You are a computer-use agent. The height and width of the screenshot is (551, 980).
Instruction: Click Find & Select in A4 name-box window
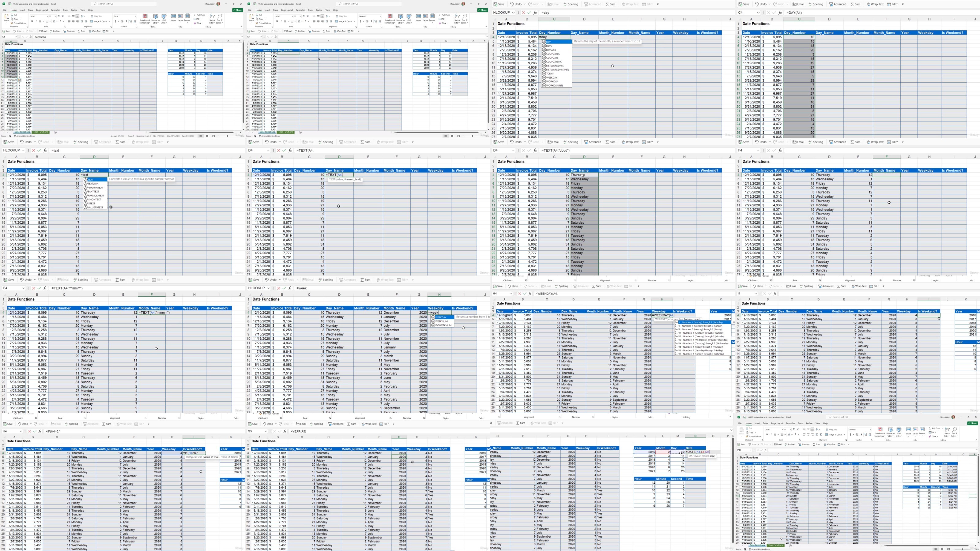(x=220, y=19)
